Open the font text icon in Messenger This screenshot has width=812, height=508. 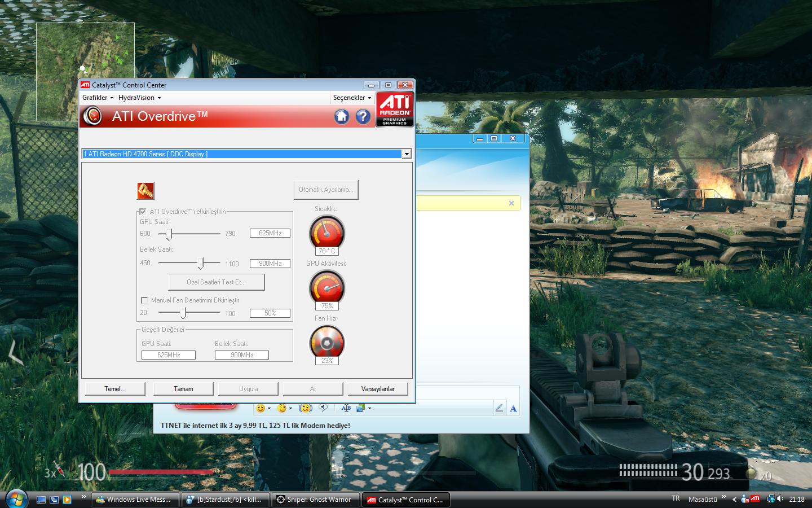coord(346,408)
